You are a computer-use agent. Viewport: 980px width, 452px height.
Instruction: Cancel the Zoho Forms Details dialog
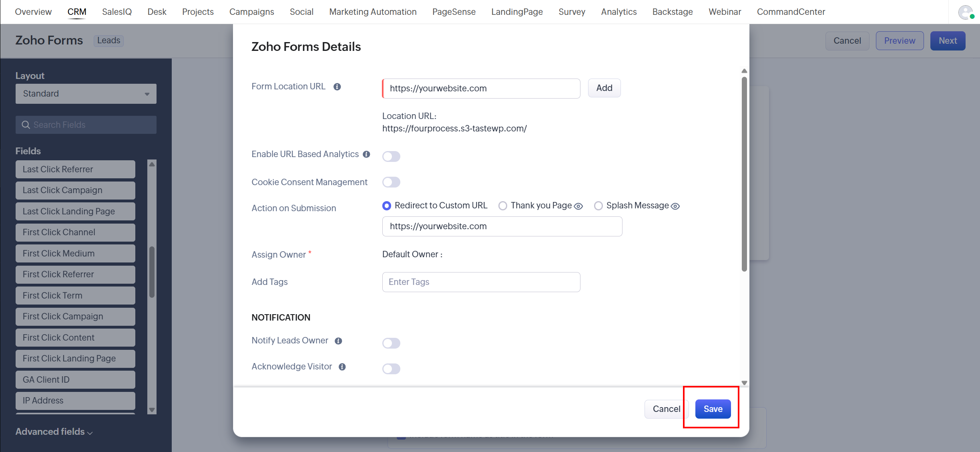point(666,409)
